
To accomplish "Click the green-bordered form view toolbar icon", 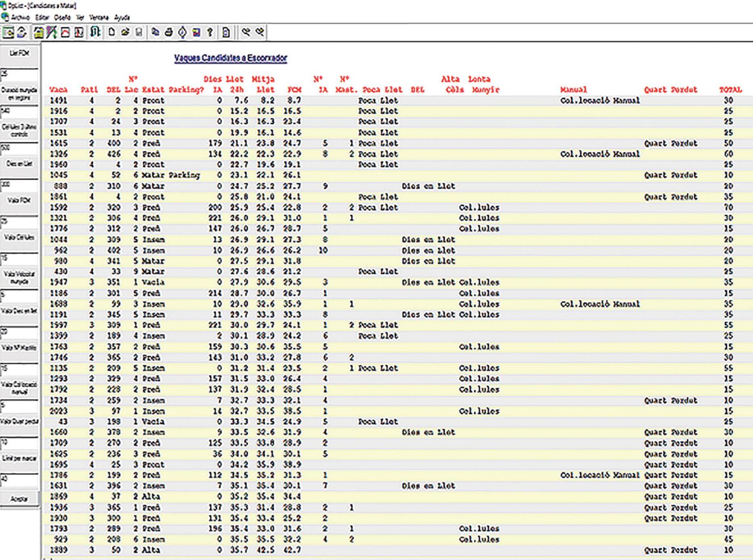I will pos(8,32).
